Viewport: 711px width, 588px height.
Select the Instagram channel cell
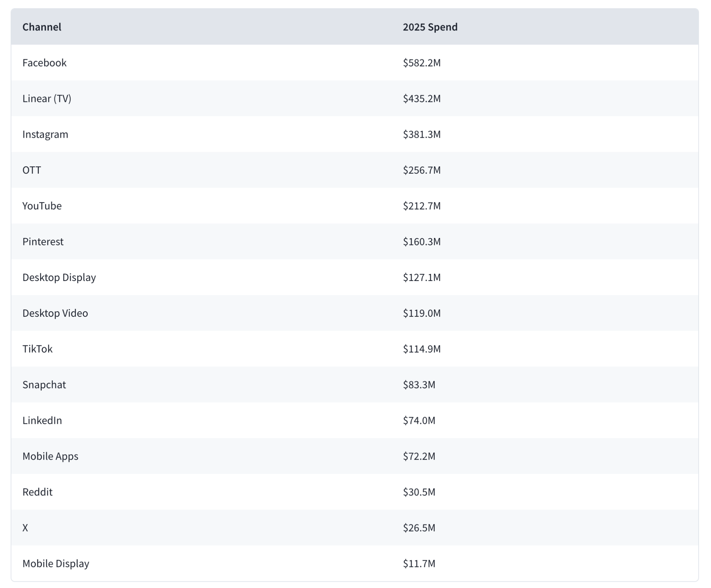point(45,134)
